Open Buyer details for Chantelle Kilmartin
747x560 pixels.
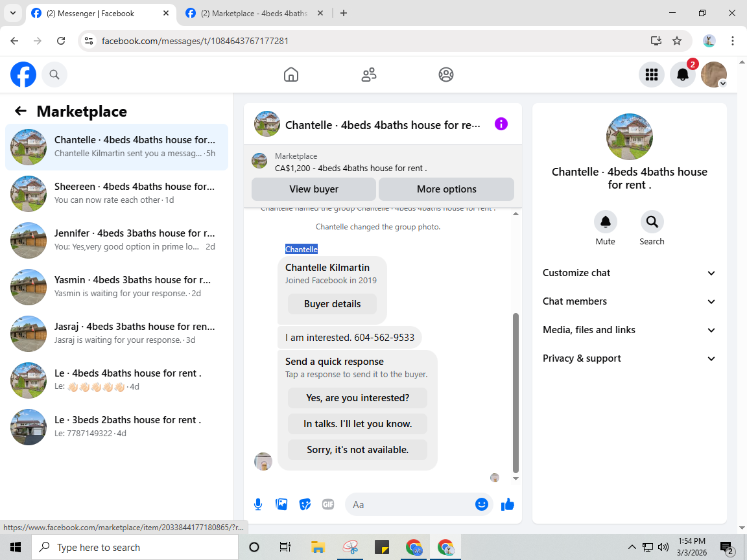pyautogui.click(x=332, y=304)
